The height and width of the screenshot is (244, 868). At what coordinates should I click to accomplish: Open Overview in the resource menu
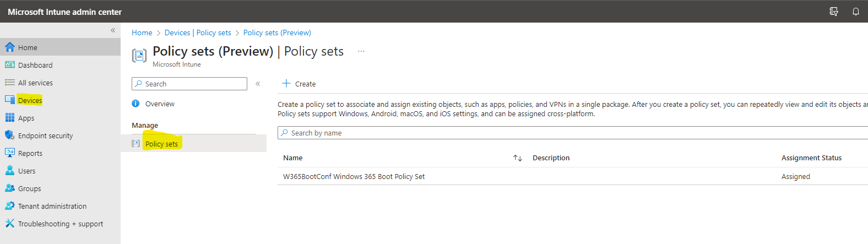click(x=160, y=104)
